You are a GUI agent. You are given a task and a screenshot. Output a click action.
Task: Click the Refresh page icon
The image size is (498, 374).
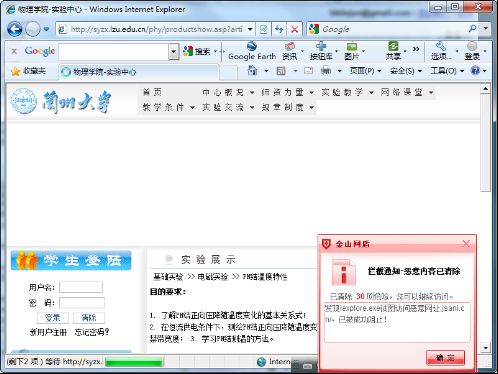(279, 29)
